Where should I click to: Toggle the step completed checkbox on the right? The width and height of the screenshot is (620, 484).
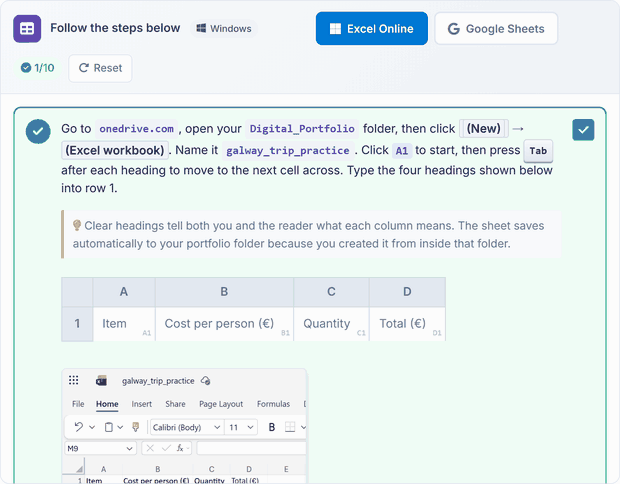click(583, 130)
